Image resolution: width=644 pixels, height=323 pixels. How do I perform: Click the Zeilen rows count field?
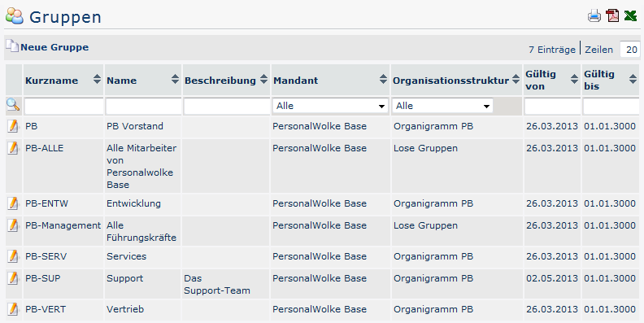pyautogui.click(x=630, y=50)
